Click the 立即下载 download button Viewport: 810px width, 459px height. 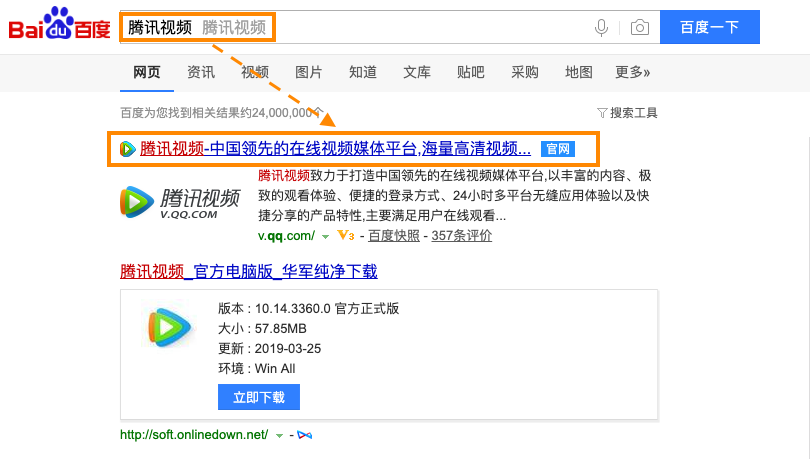(259, 397)
